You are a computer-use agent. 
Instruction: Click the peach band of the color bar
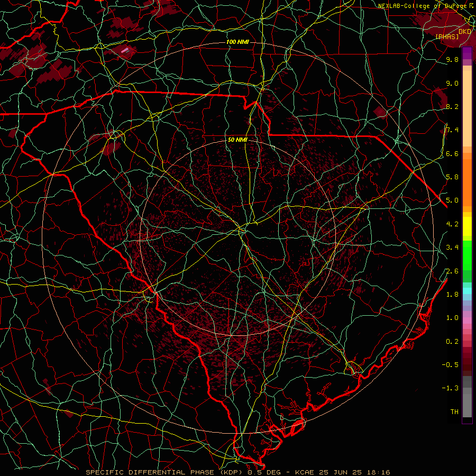pyautogui.click(x=467, y=108)
